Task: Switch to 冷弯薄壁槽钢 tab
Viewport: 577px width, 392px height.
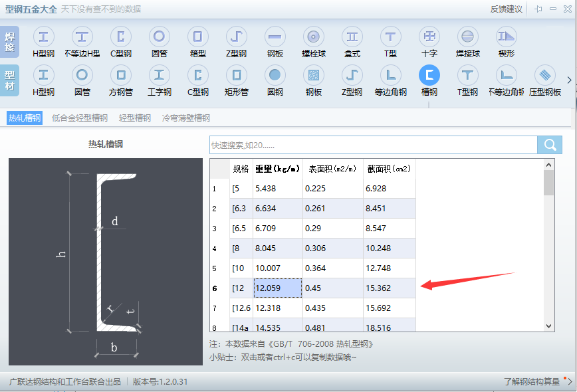Action: pyautogui.click(x=186, y=118)
